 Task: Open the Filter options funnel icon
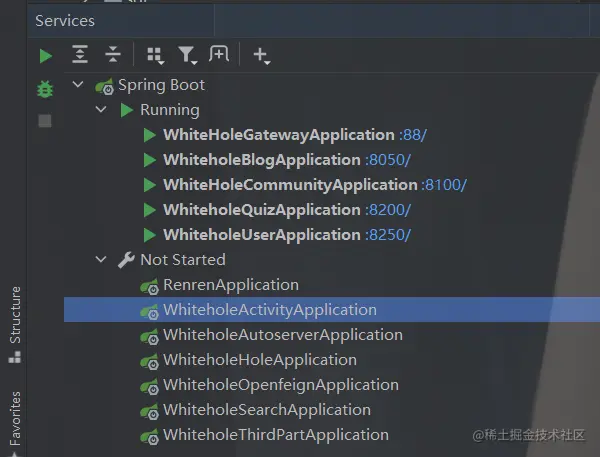[188, 55]
